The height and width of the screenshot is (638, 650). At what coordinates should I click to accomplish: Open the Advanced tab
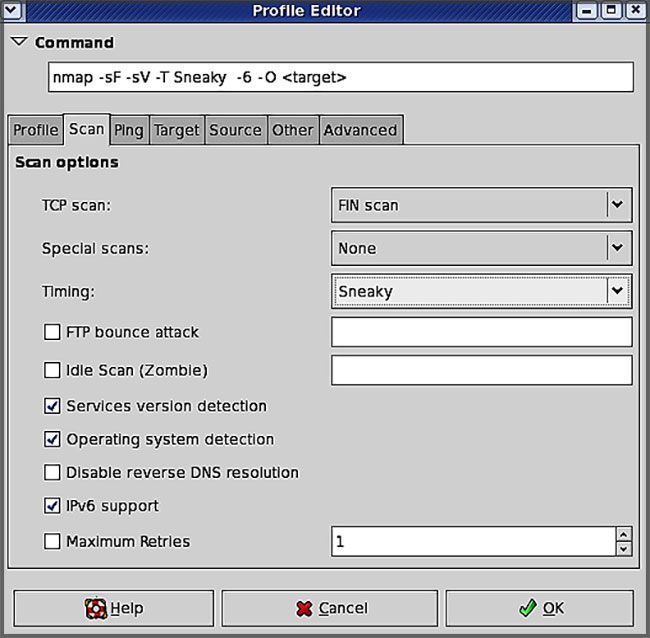(361, 130)
